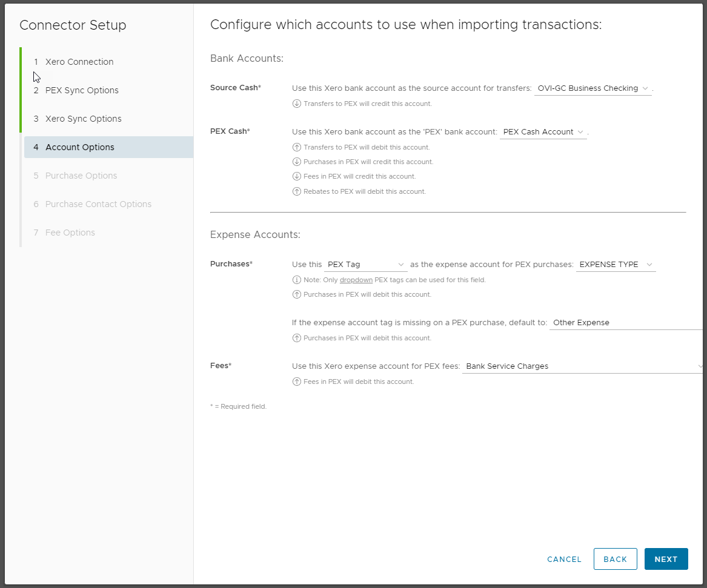The height and width of the screenshot is (588, 707).
Task: Open the EXPENSE TYPE tag dropdown
Action: [x=616, y=265]
